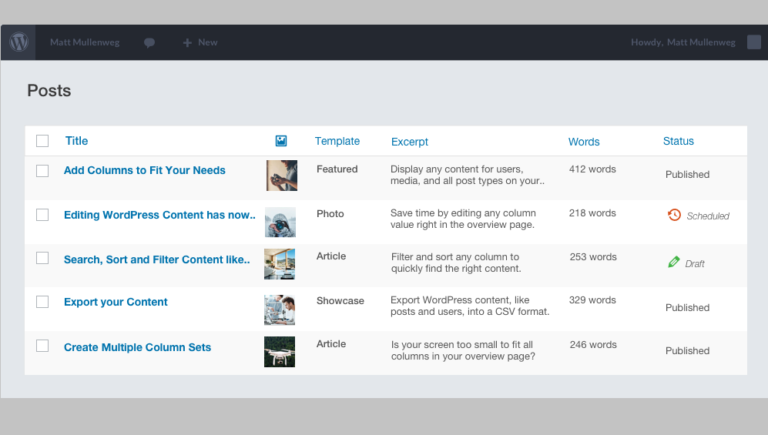Tick the 'Create Multiple Column Sets' checkbox
This screenshot has height=435, width=768.
tap(42, 346)
